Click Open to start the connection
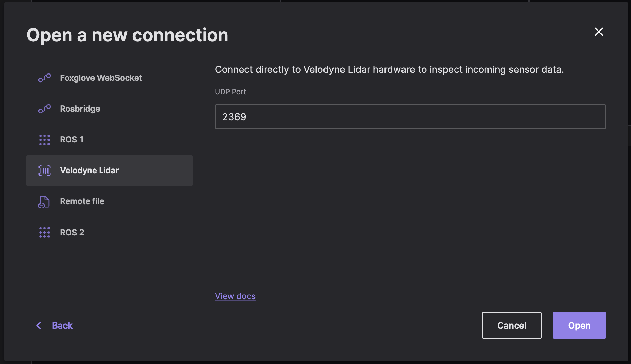 pos(579,326)
